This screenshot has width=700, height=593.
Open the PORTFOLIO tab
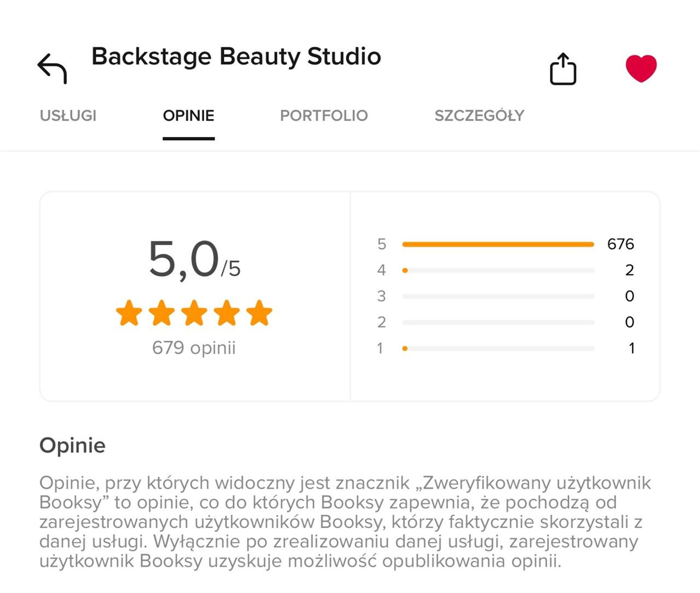tap(324, 115)
